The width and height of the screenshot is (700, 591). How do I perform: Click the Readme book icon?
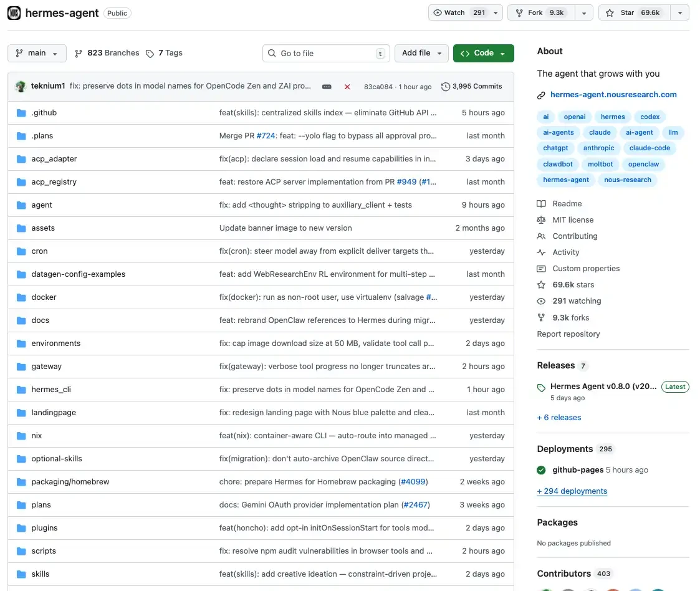coord(541,204)
